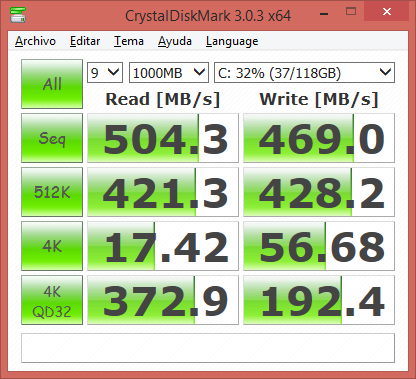Select the 512K write result 428.2
The height and width of the screenshot is (379, 416).
point(319,192)
